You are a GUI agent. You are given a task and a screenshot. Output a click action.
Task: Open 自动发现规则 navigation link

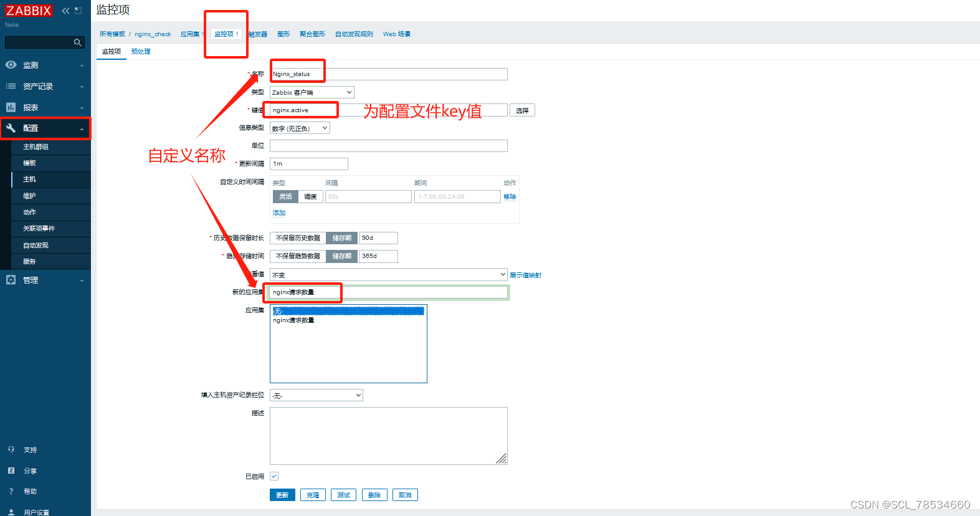[x=354, y=34]
